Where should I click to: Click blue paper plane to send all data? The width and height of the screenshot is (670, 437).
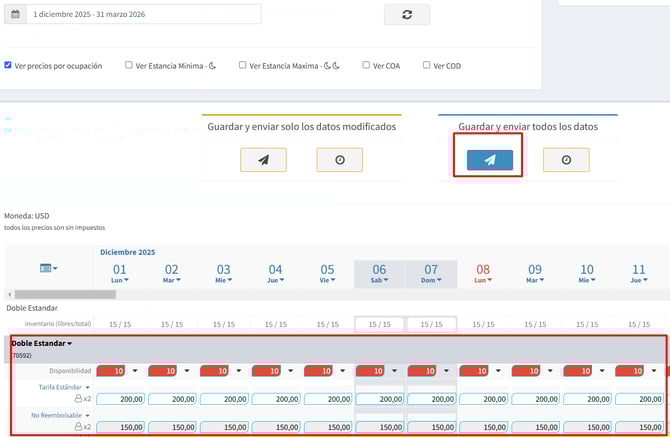(x=490, y=160)
